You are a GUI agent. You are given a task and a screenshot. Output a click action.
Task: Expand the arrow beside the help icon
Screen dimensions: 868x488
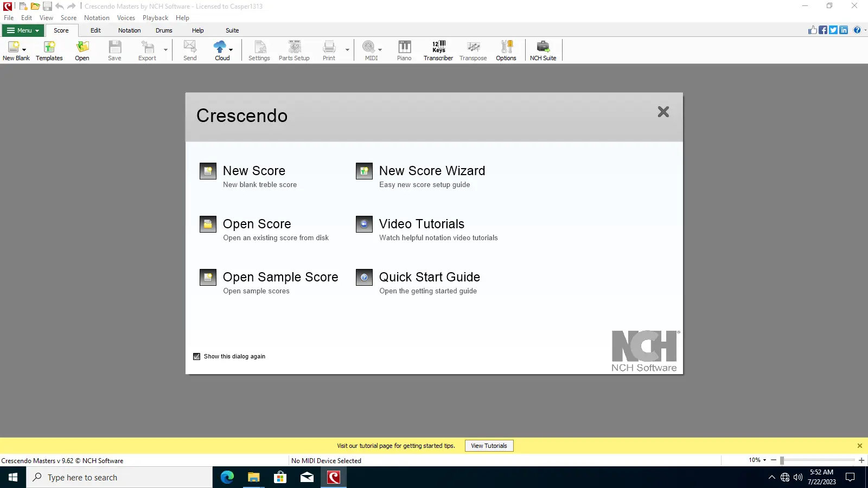(x=865, y=30)
